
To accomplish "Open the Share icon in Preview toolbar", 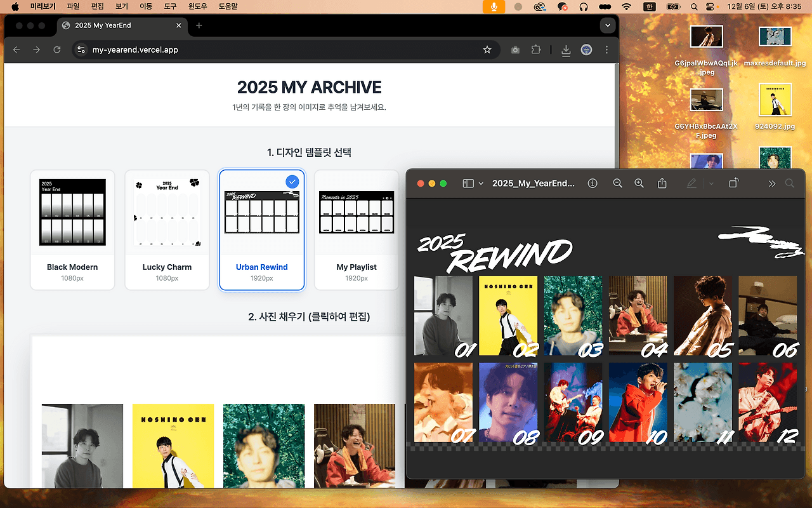I will pos(662,184).
